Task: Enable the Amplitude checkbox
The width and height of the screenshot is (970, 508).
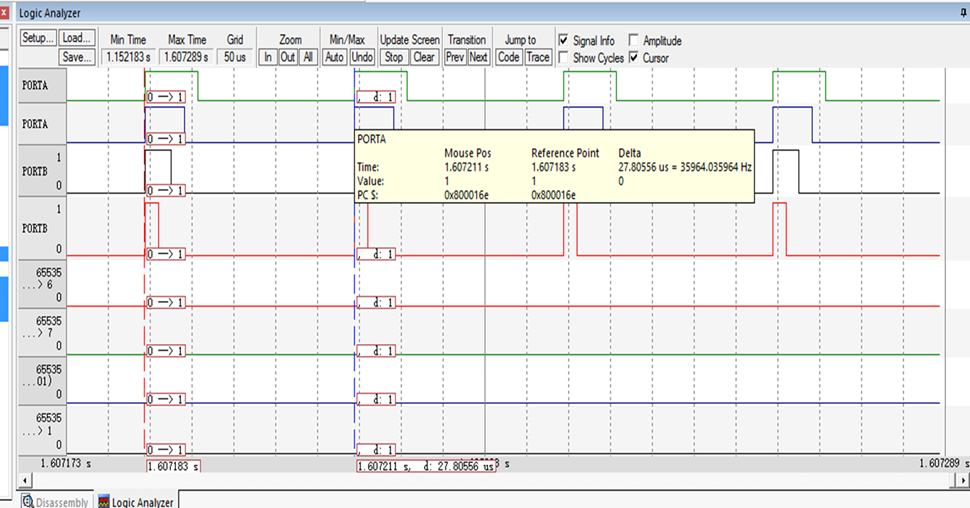Action: tap(634, 41)
